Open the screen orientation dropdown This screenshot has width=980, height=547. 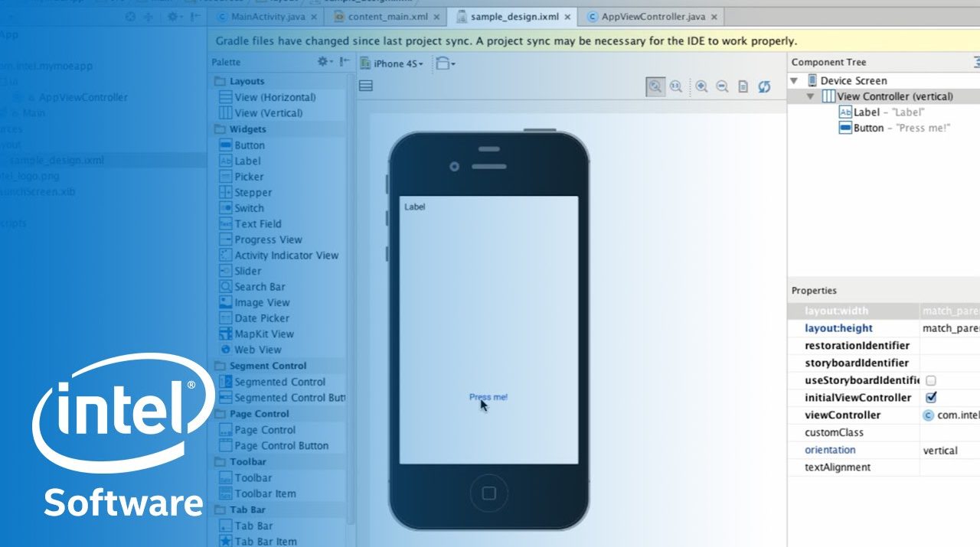[446, 63]
